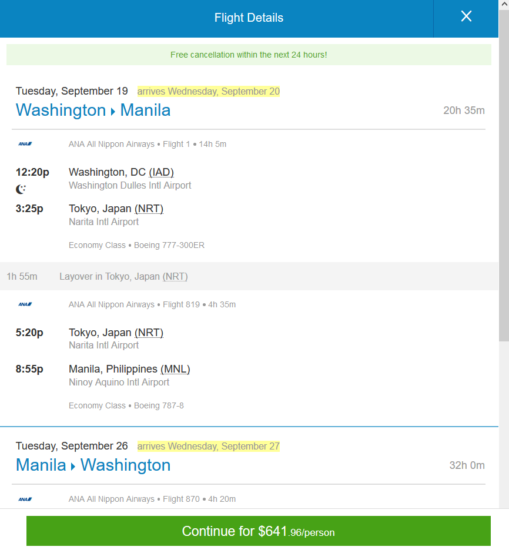Click the free cancellation banner

coord(249,55)
